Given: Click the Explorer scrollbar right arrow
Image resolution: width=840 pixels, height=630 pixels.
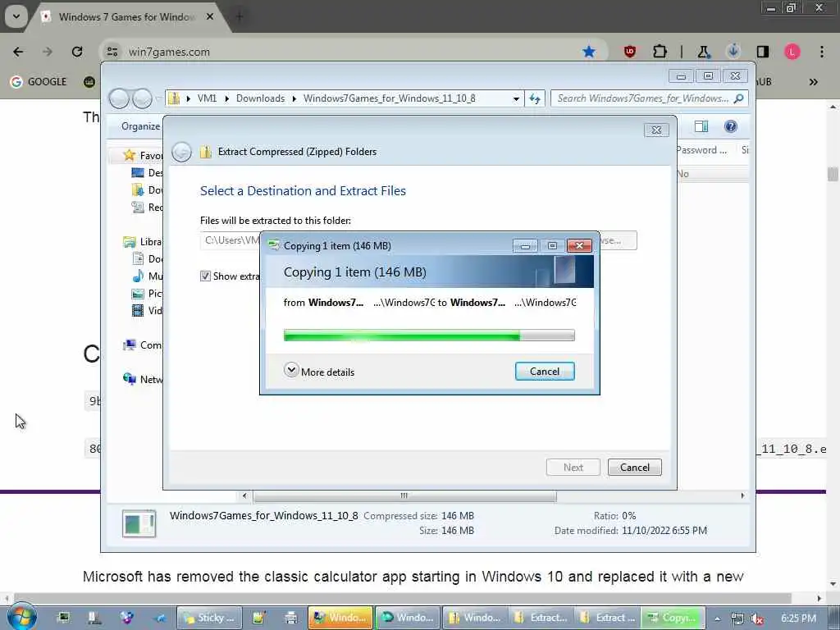Looking at the screenshot, I should click(742, 496).
